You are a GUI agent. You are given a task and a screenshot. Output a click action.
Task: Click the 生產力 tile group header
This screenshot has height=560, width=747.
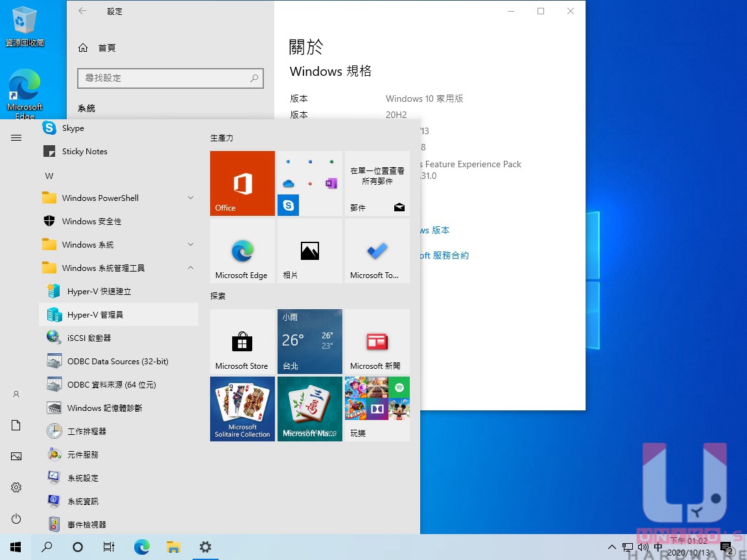[x=222, y=138]
